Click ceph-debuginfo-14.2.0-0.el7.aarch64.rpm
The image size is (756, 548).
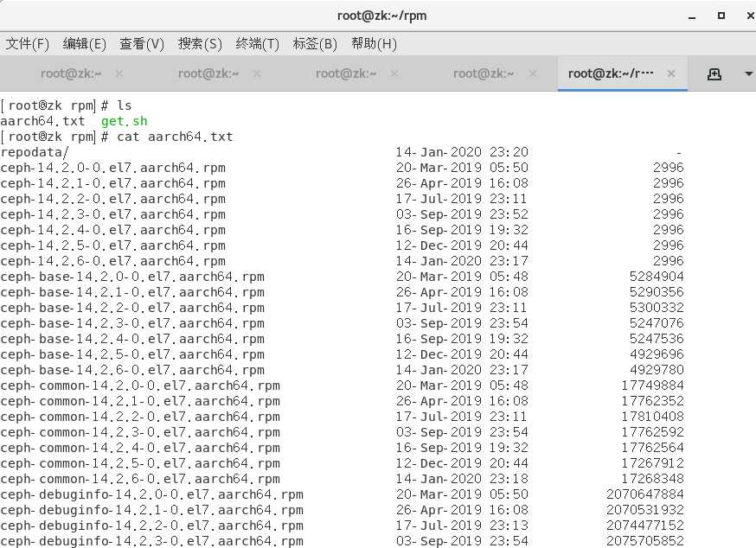click(x=152, y=494)
